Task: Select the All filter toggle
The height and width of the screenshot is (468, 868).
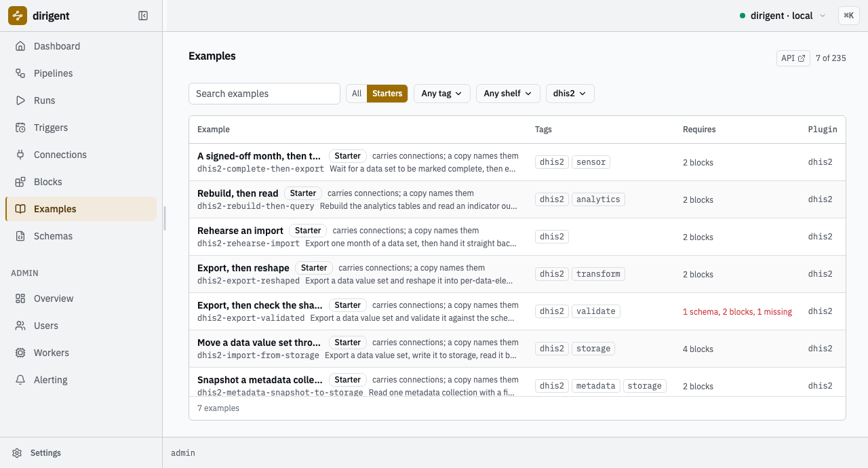Action: point(357,94)
